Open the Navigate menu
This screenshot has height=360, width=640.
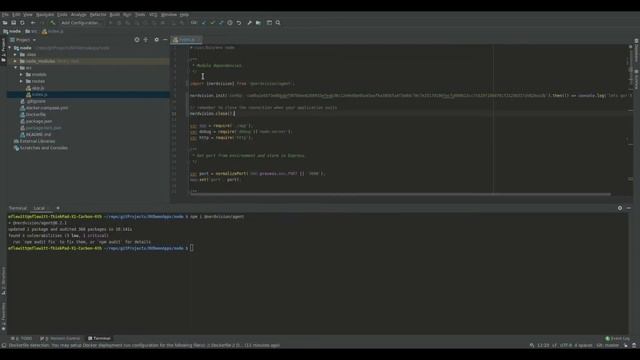pos(45,15)
